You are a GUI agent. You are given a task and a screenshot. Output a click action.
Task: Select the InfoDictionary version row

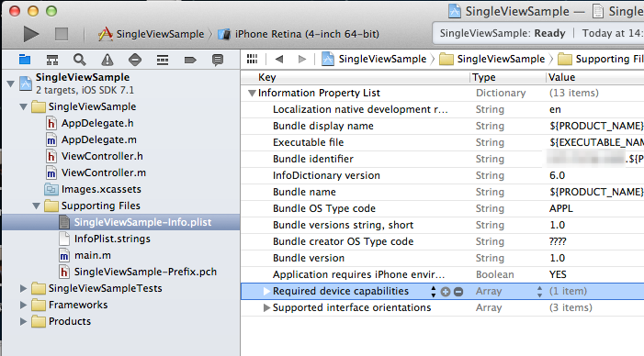click(x=442, y=175)
